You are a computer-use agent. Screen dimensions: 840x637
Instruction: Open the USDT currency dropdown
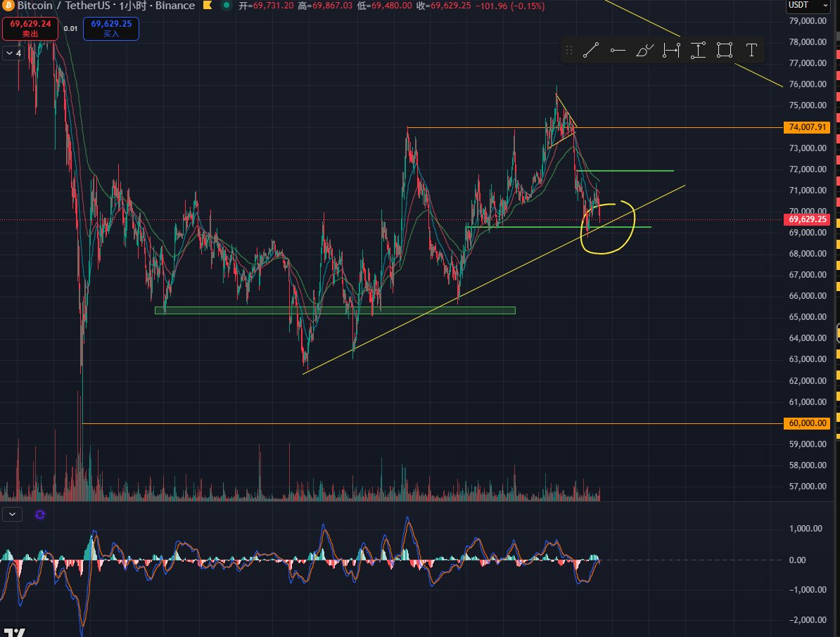pos(808,6)
